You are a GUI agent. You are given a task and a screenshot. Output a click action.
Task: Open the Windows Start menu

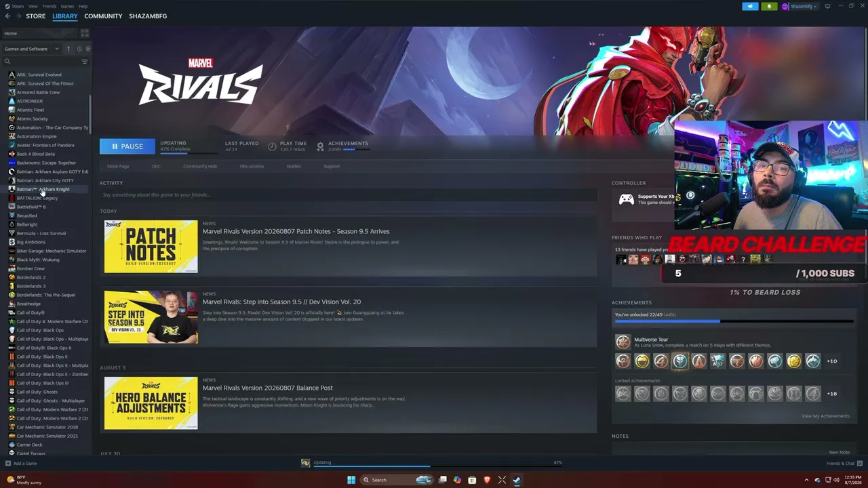click(351, 480)
